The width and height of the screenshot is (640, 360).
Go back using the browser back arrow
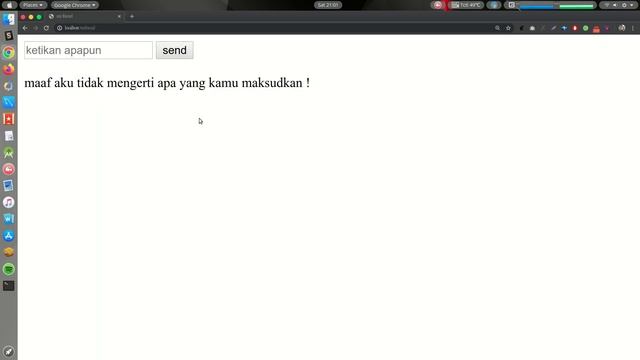(25, 28)
